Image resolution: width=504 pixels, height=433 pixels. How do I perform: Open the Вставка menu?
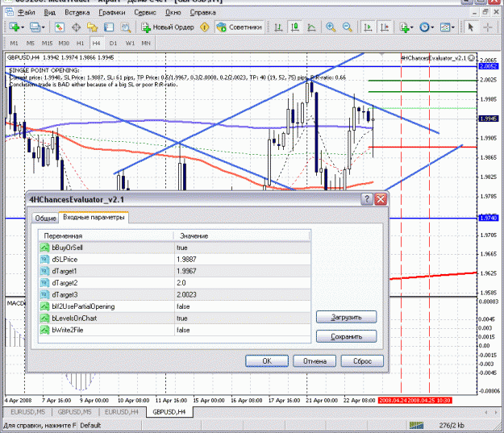coord(77,13)
